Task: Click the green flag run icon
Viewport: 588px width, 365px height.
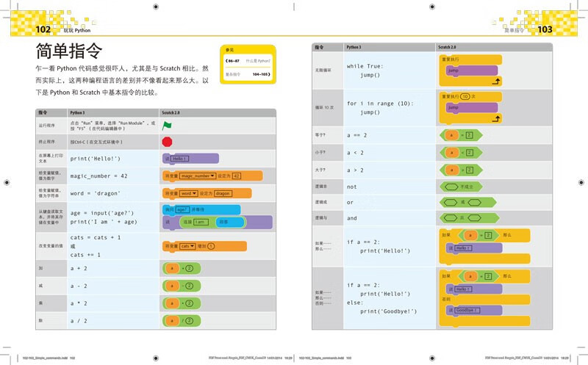Action: point(167,126)
